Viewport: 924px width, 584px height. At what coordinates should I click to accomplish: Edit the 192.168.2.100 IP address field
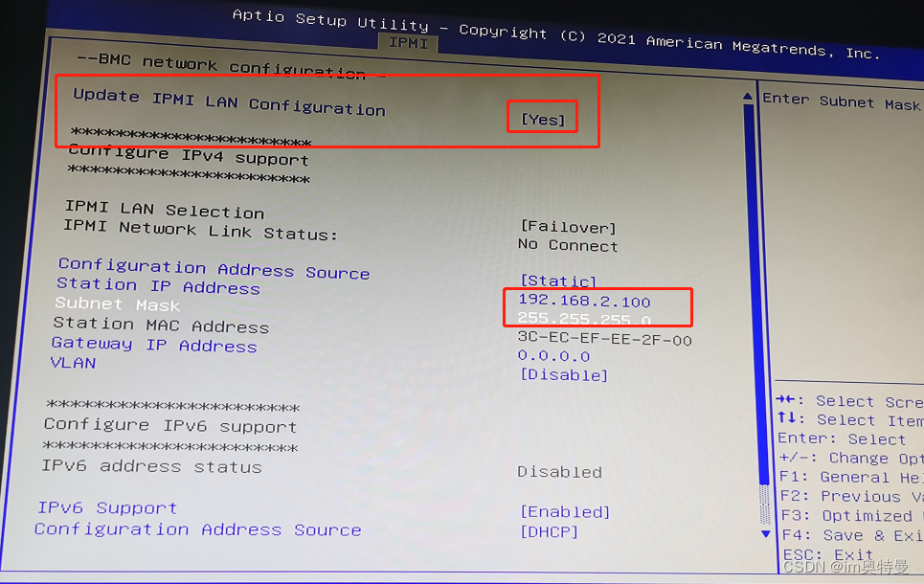click(x=584, y=302)
